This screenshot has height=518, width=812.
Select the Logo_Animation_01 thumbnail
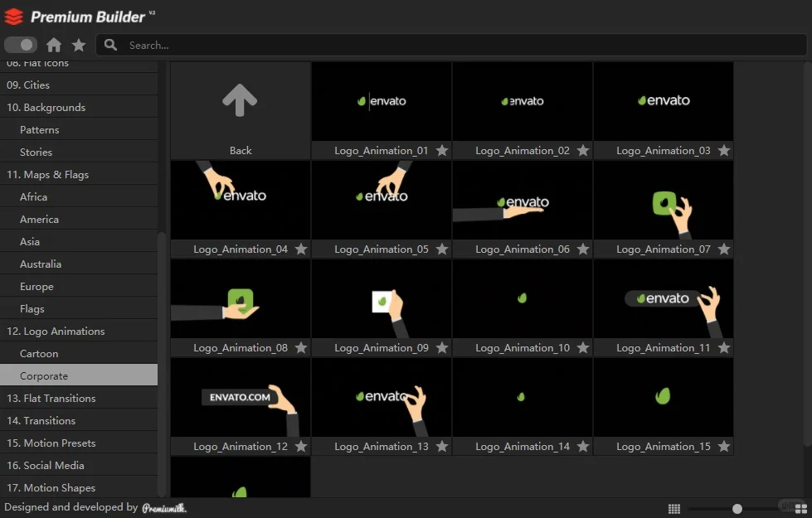382,101
